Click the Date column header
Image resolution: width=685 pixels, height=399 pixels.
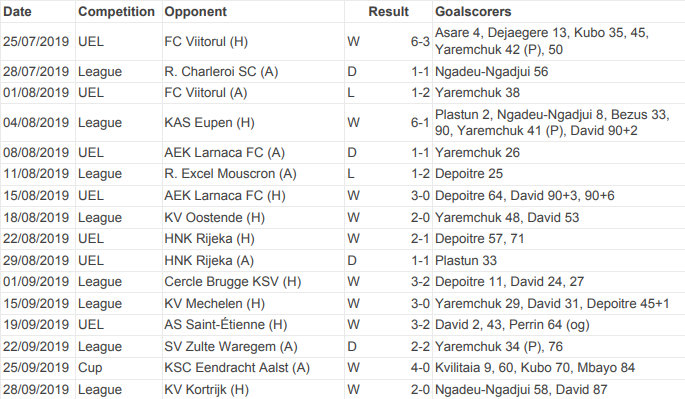(17, 11)
